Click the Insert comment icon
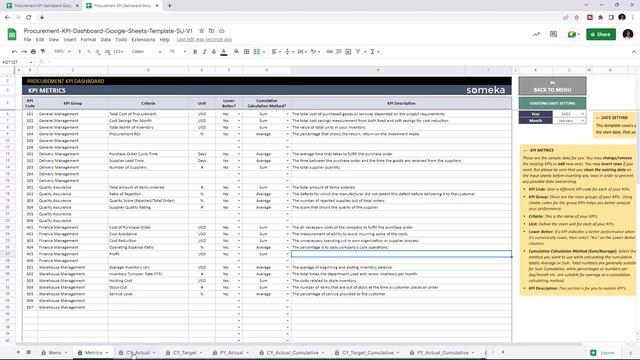Screen dimensions: 640x360 click(x=339, y=52)
